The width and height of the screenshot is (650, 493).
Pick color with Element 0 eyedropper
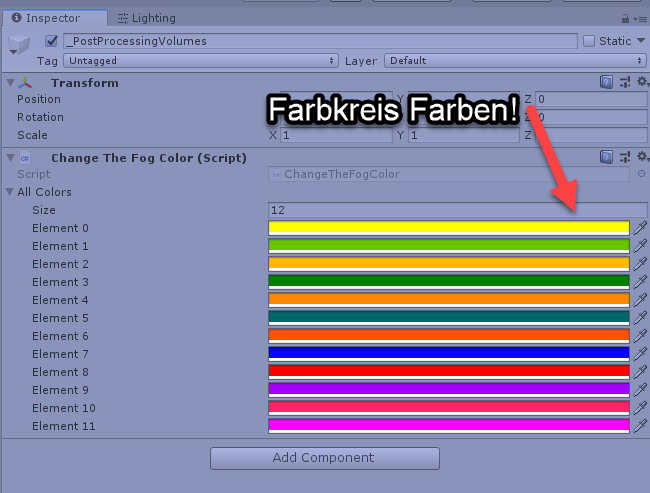(x=640, y=228)
